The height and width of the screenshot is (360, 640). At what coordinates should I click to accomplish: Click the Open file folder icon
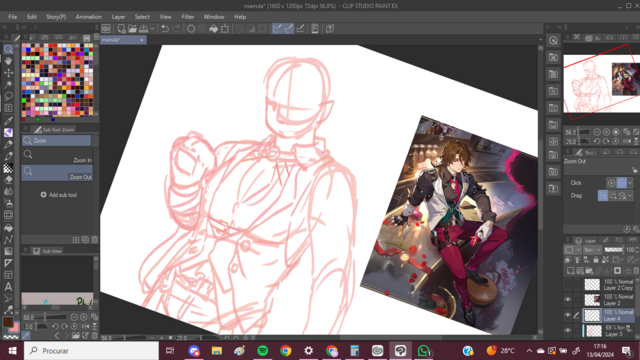(x=132, y=29)
